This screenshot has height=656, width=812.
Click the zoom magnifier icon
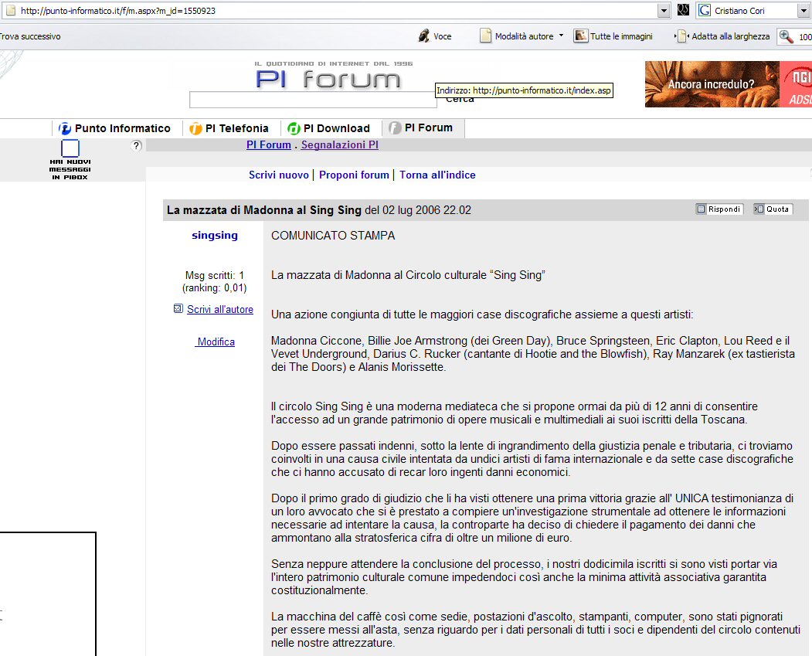click(787, 36)
